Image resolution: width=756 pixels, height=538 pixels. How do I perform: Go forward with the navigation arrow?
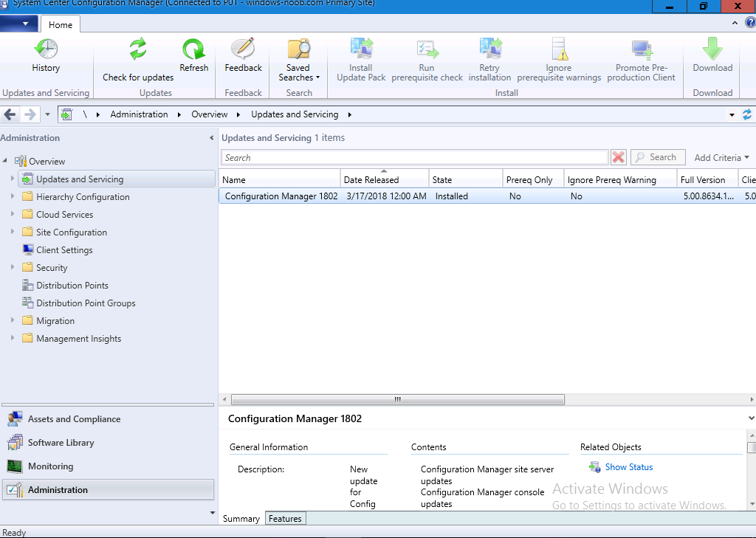point(30,114)
